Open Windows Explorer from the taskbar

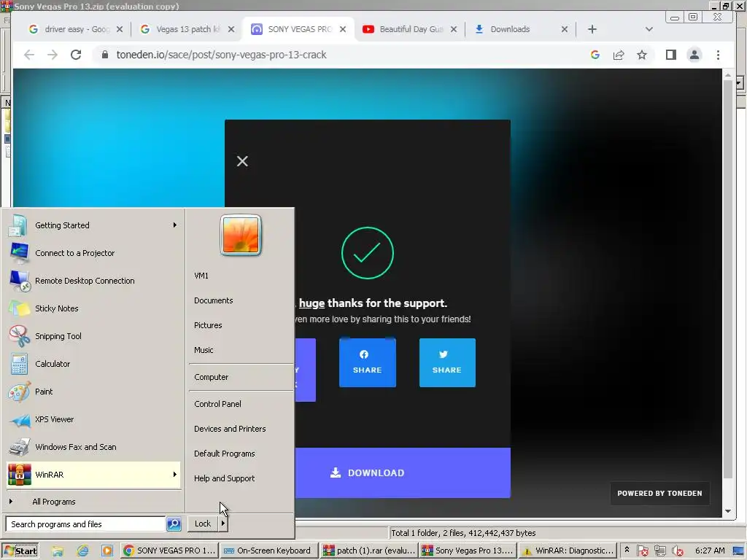click(x=57, y=551)
